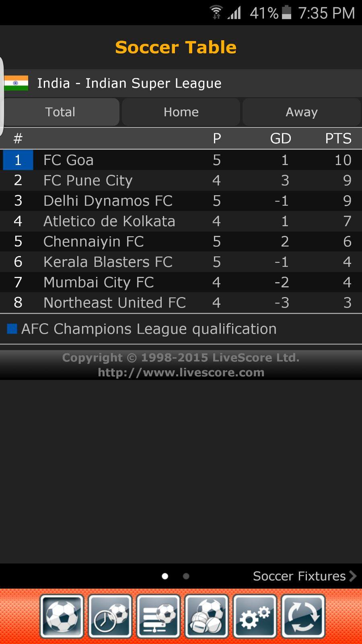362x644 pixels.
Task: Tap the India flag icon
Action: coord(16,83)
